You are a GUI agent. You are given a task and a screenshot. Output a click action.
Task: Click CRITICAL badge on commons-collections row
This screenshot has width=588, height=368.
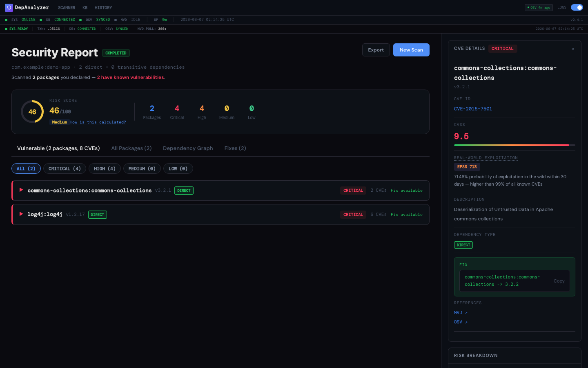click(x=353, y=191)
